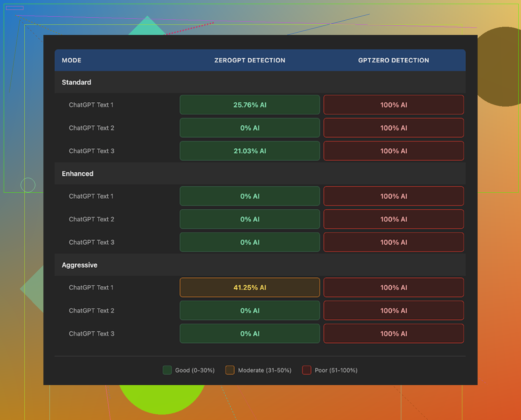
Task: Click the Moderate (31-50%) legend label
Action: tap(265, 370)
